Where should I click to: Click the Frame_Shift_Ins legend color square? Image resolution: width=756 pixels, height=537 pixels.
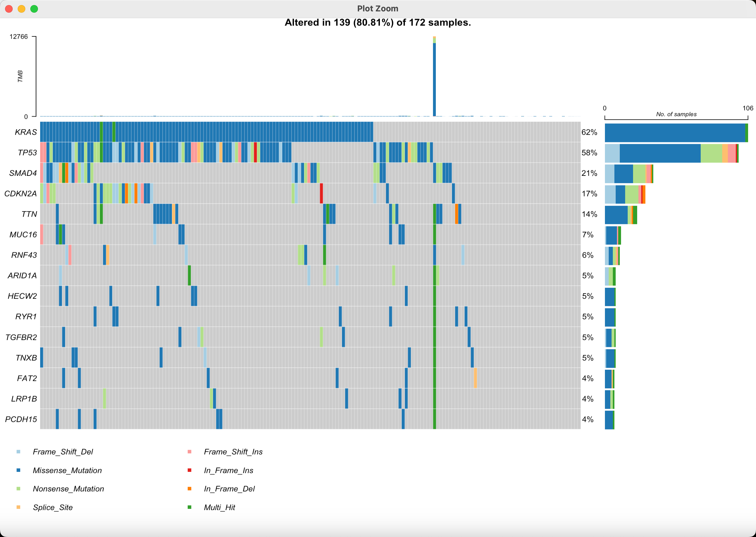pos(189,452)
